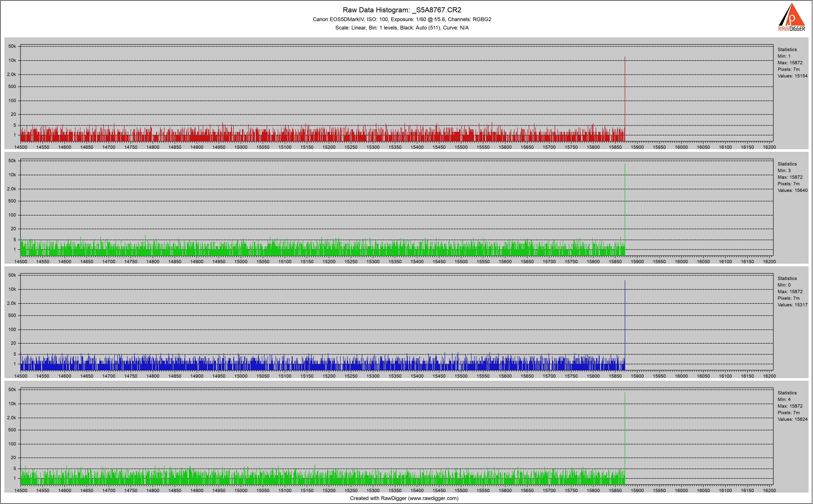
Task: Click 'Pixels: 7m' in blue channel statistics
Action: click(x=788, y=298)
